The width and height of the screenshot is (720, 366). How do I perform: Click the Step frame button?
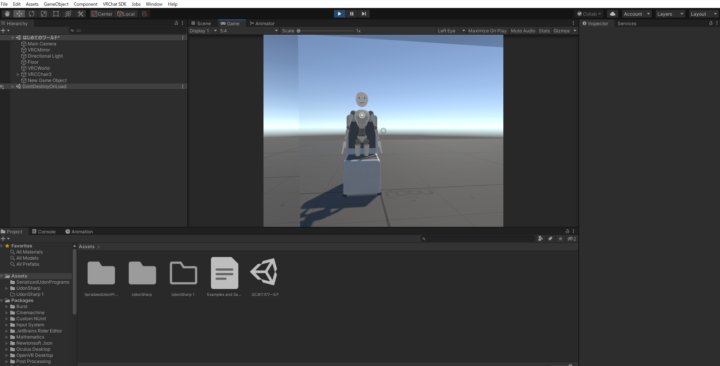coord(364,14)
